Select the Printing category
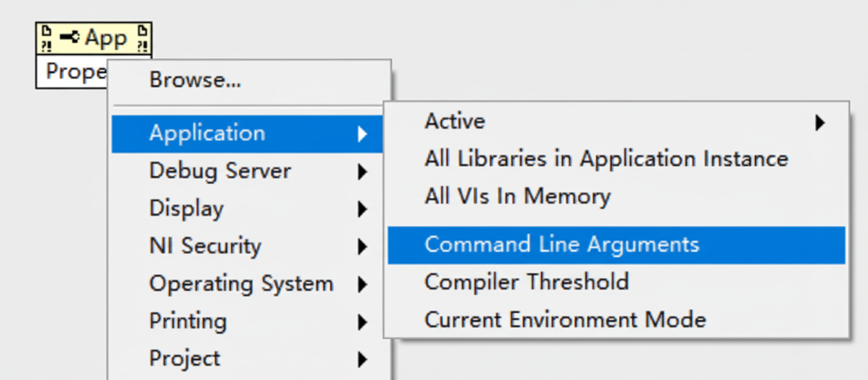This screenshot has height=380, width=868. pyautogui.click(x=188, y=321)
